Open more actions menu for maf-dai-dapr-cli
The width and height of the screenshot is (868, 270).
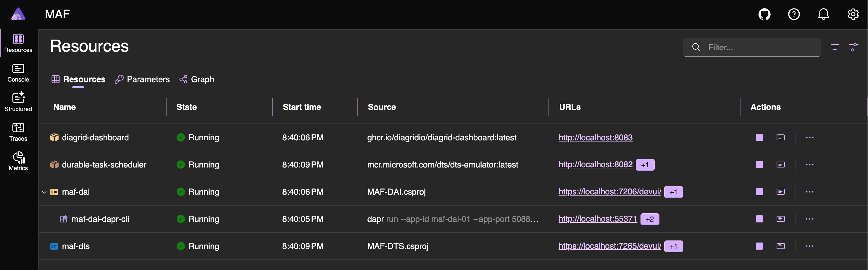coord(810,219)
